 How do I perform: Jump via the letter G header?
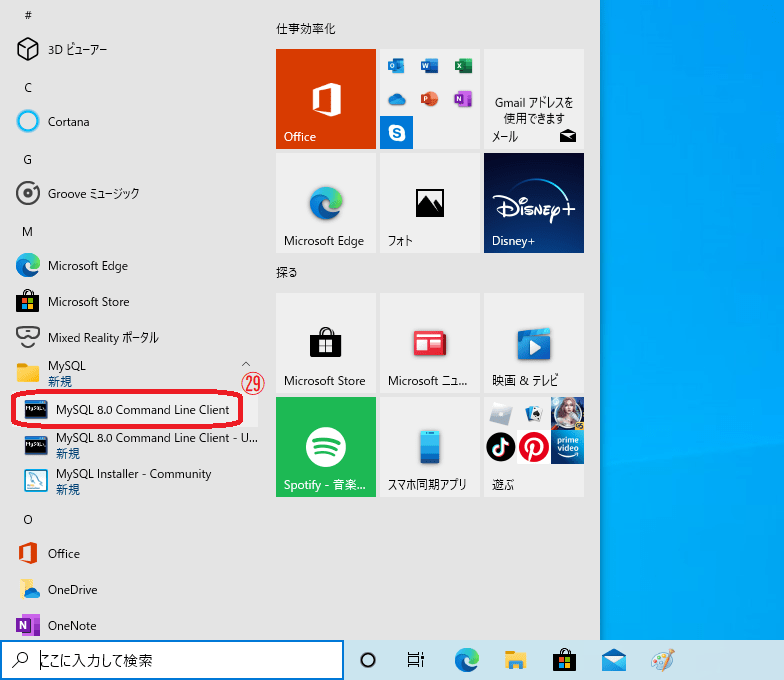28,160
